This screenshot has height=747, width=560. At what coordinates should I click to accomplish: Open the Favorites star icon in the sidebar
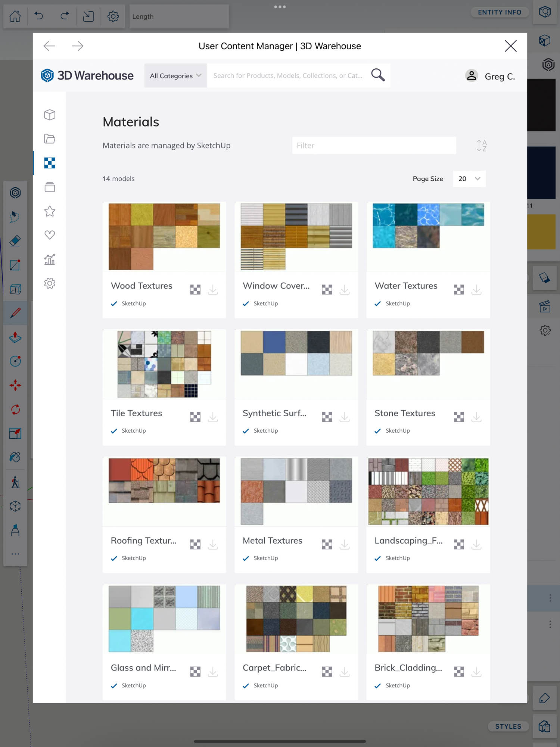(x=50, y=211)
